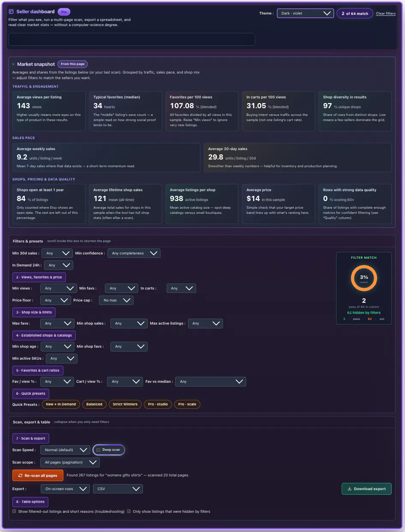Check Show filtered-out listings and short reasons

(14, 511)
